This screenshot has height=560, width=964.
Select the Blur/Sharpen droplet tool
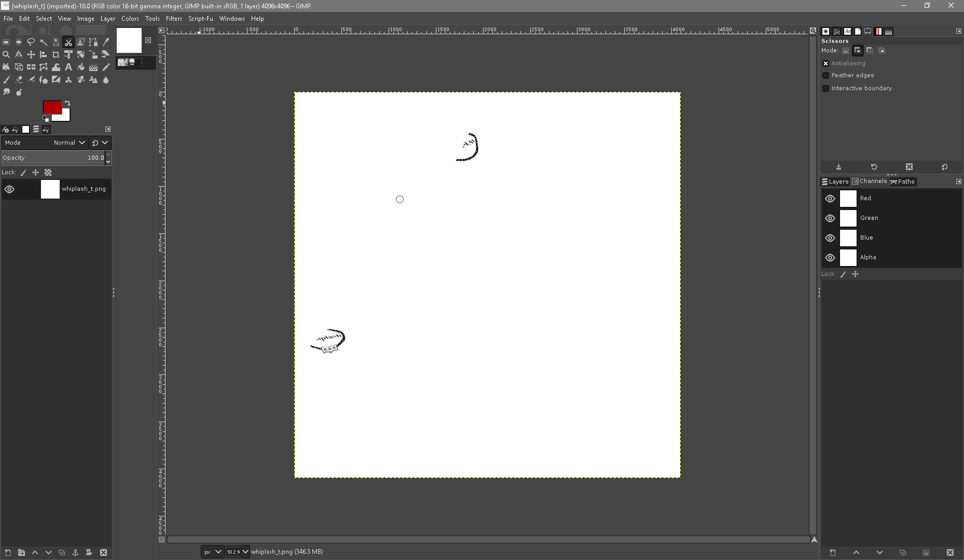click(x=106, y=79)
